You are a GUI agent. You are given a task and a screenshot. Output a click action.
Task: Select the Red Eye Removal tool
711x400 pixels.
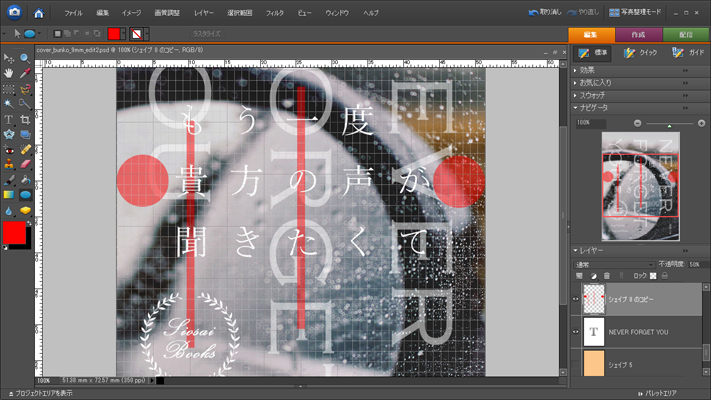click(x=9, y=149)
